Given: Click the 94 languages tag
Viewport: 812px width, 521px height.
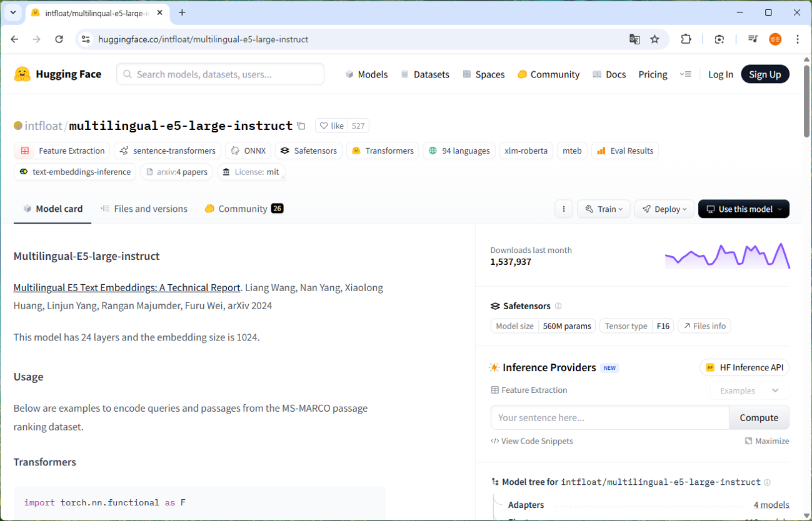Looking at the screenshot, I should pyautogui.click(x=459, y=151).
